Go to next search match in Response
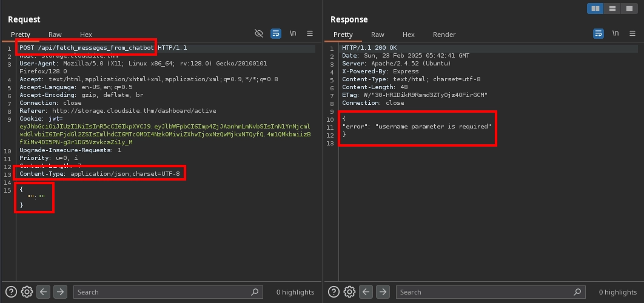The image size is (644, 303). pos(382,291)
